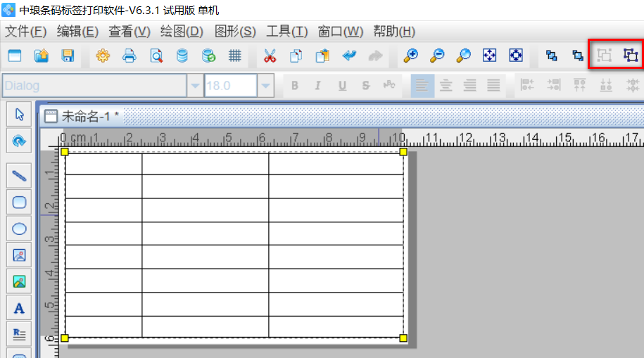Screen dimensions: 644x358
Task: Open the 工具(T) menu
Action: point(286,32)
